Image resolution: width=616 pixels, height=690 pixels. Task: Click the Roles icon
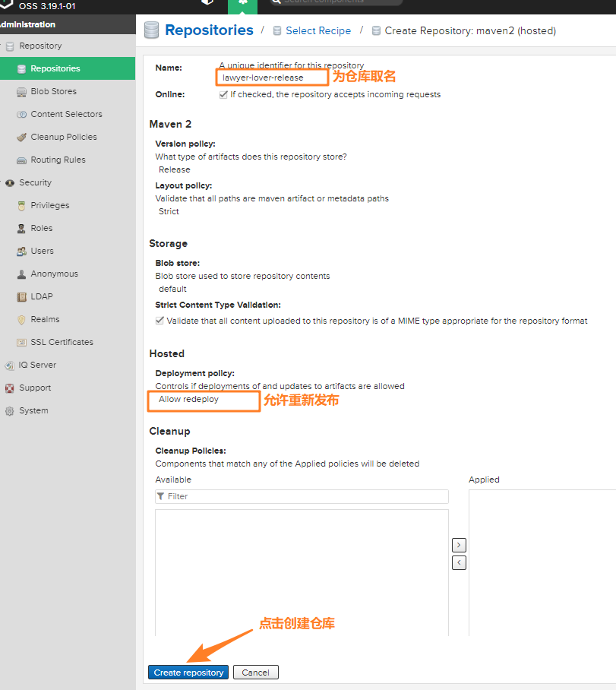tap(21, 229)
